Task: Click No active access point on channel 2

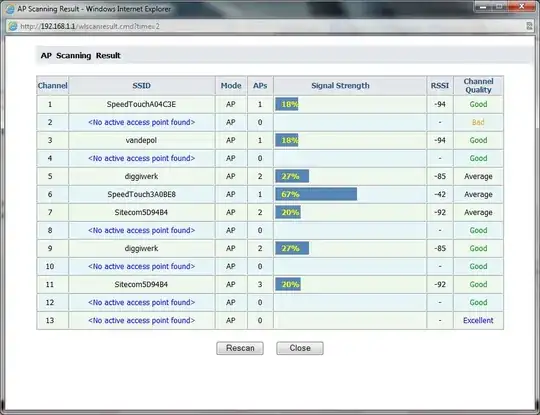Action: (142, 122)
